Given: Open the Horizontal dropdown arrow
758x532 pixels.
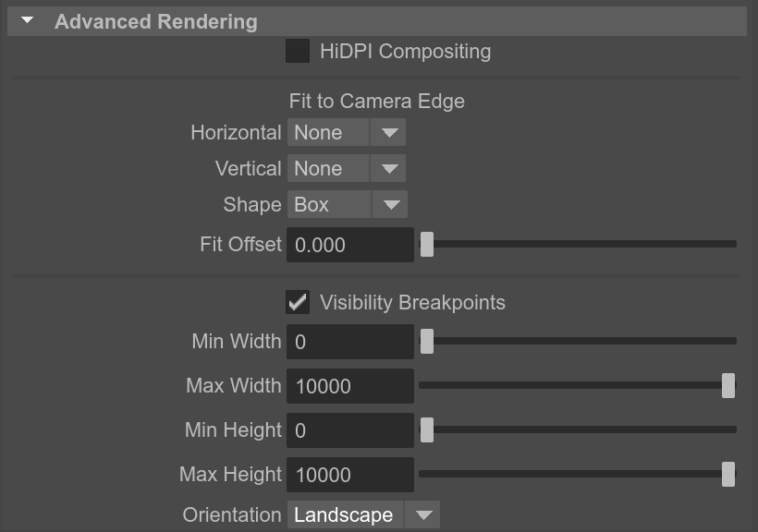Looking at the screenshot, I should tap(388, 132).
